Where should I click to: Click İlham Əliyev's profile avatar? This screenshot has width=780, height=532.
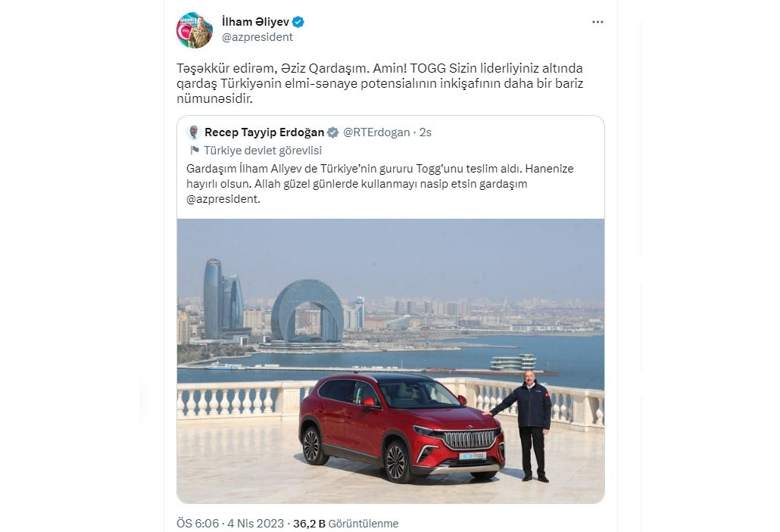195,30
